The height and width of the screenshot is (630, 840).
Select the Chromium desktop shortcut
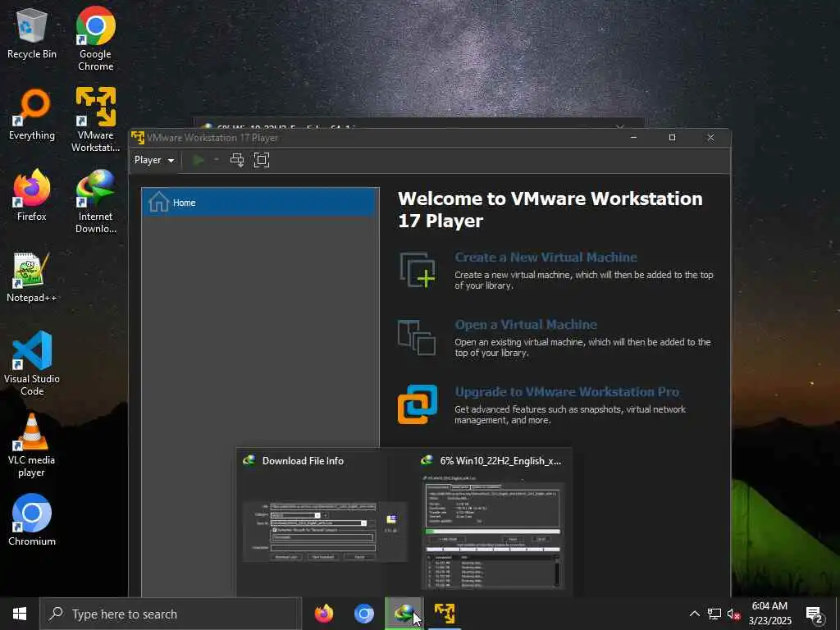[32, 520]
